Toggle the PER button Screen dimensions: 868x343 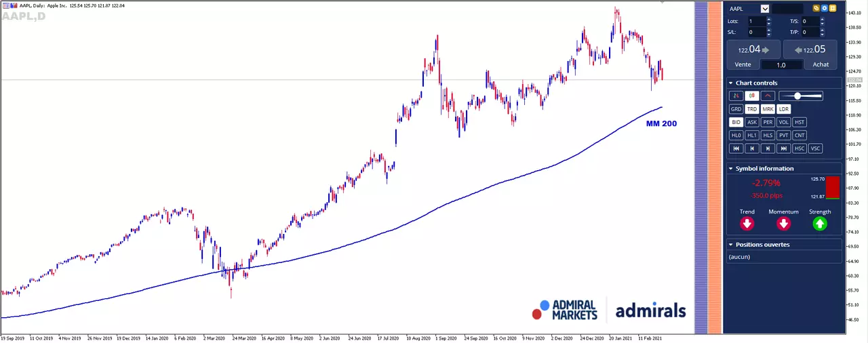tap(768, 122)
